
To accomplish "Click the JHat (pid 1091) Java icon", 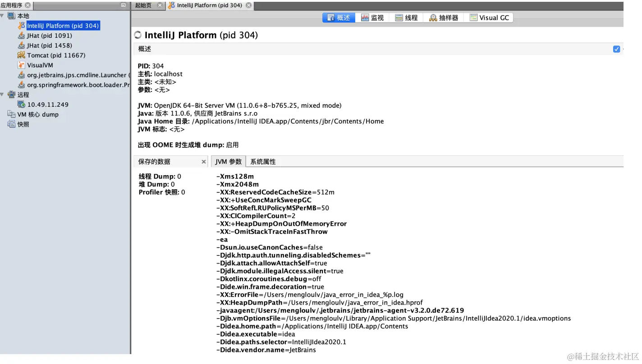I will pyautogui.click(x=21, y=36).
